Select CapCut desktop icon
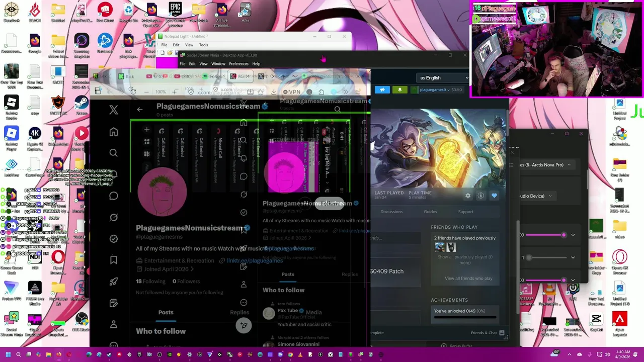Viewport: 644px width, 362px height. point(596,322)
